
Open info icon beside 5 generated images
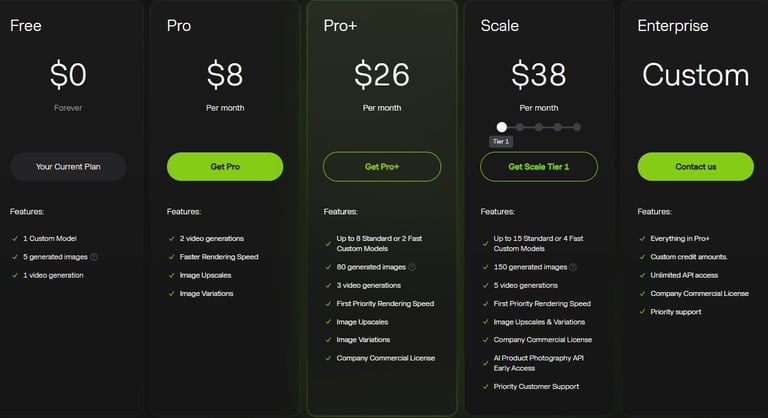click(x=94, y=257)
